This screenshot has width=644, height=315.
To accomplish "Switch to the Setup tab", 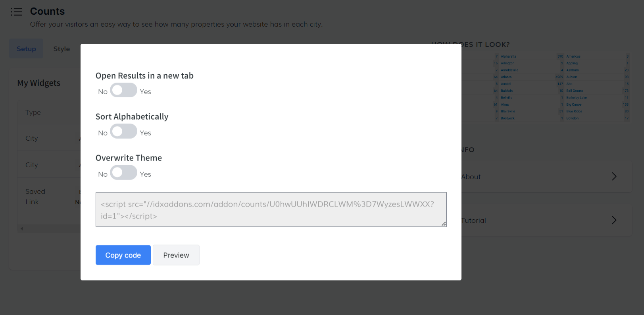I will (26, 49).
